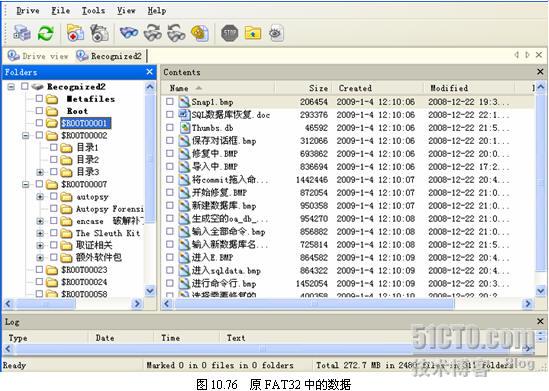The image size is (549, 391).
Task: Tick the checkbox for Thumbs.db
Action: coord(170,127)
